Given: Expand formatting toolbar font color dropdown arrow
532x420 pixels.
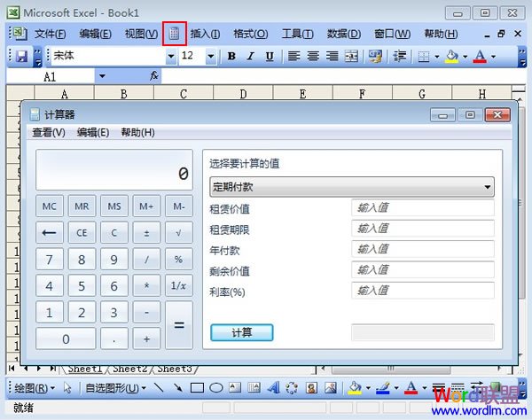Looking at the screenshot, I should (493, 57).
